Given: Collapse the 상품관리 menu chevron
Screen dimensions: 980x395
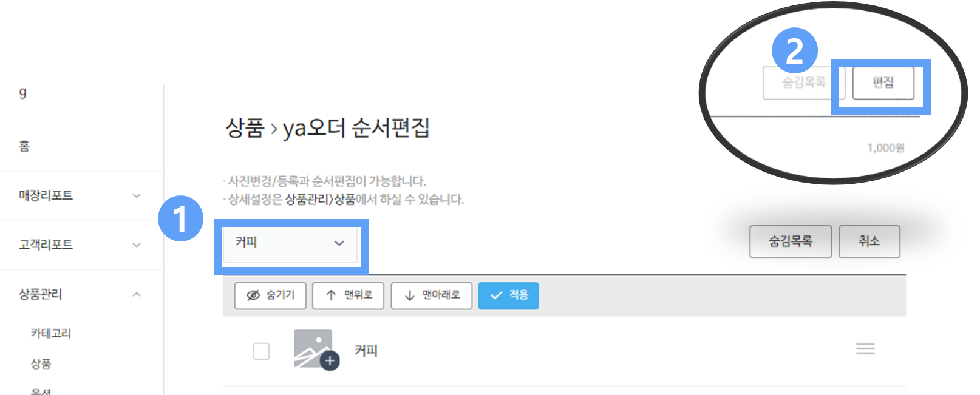Looking at the screenshot, I should click(137, 295).
